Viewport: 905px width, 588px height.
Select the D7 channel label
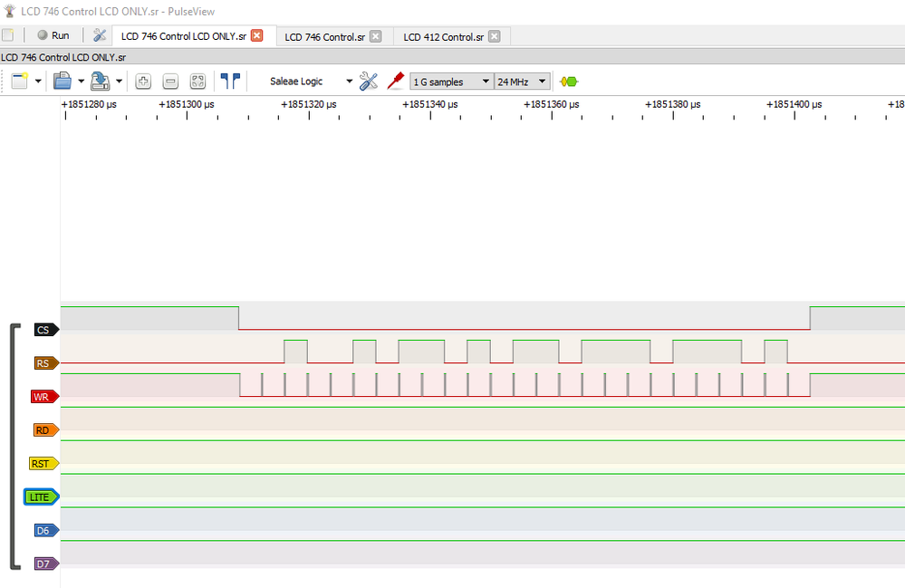pos(46,564)
